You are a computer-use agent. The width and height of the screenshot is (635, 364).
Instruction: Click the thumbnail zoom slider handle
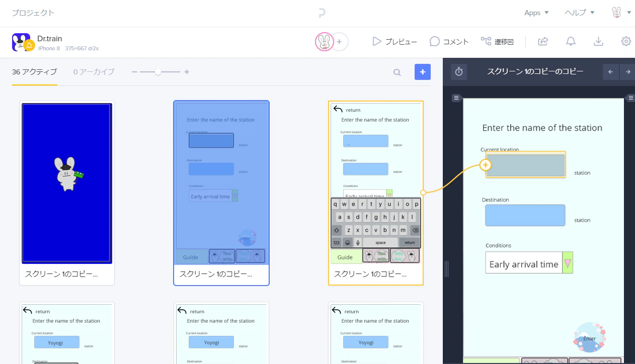tap(158, 72)
